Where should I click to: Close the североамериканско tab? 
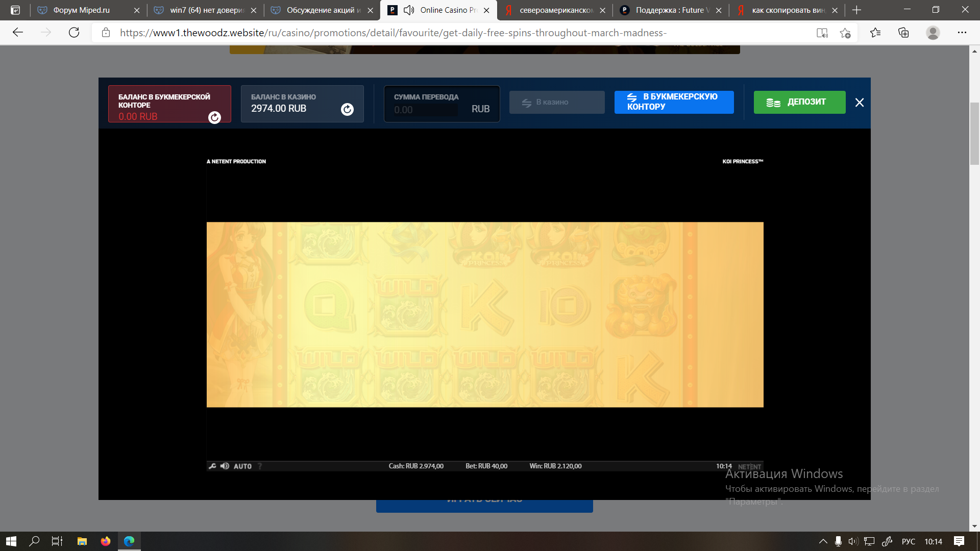click(x=603, y=10)
